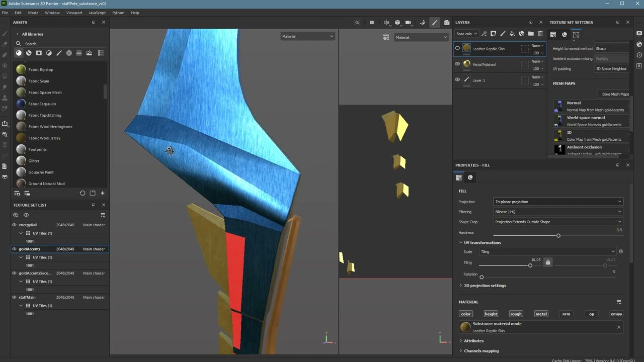Image resolution: width=644 pixels, height=362 pixels.
Task: Hide the Metal Polished layer
Action: point(457,64)
